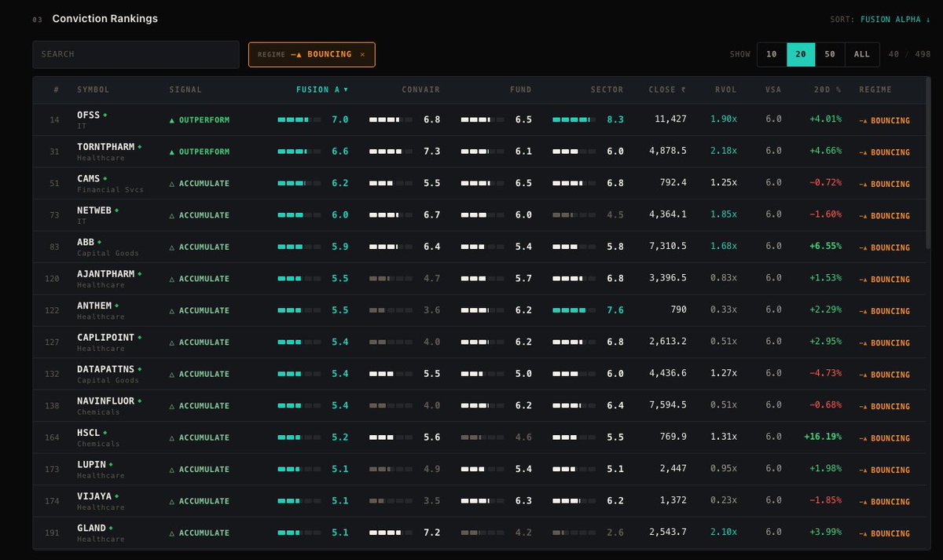943x560 pixels.
Task: Open the TORNTPHARM symbol
Action: (x=105, y=147)
